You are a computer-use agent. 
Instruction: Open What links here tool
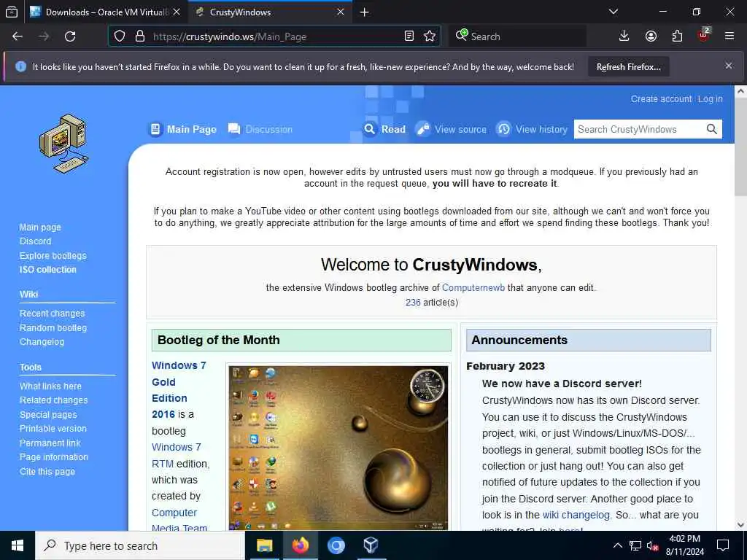[x=50, y=386]
